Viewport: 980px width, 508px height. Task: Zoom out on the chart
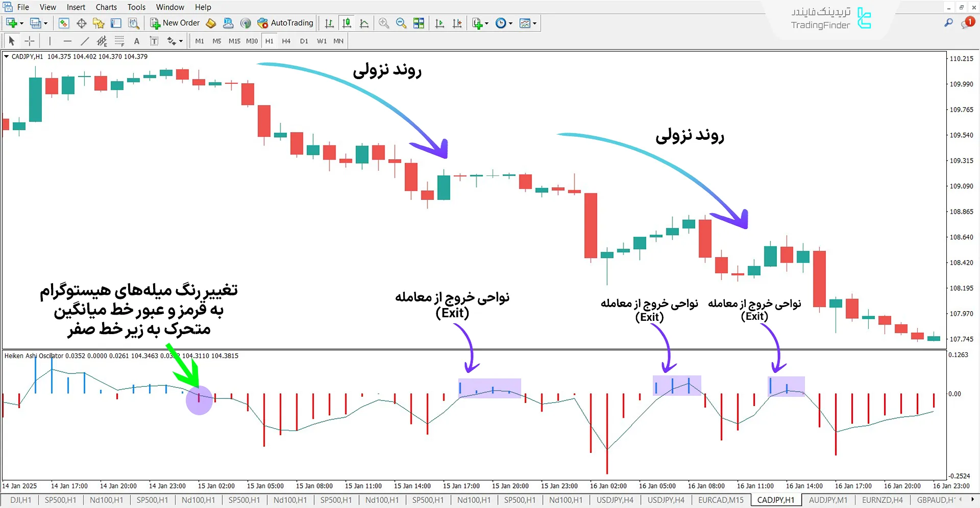401,22
